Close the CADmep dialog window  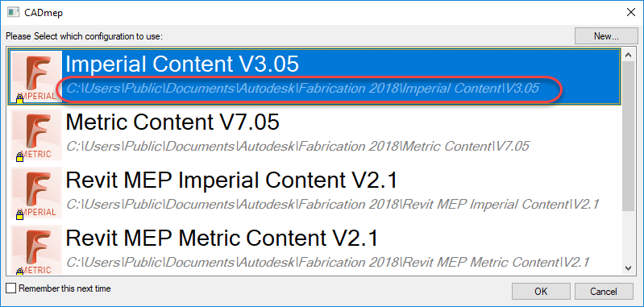point(630,12)
